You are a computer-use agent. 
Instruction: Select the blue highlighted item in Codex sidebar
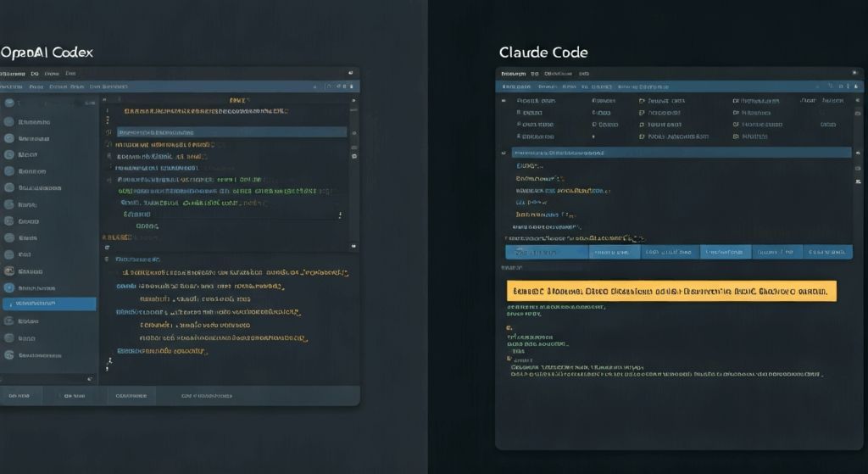coord(49,304)
